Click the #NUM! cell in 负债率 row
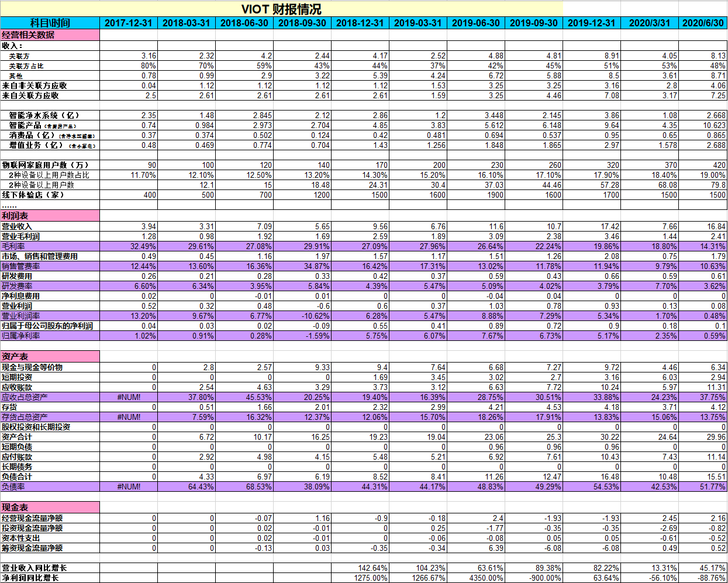 [129, 487]
